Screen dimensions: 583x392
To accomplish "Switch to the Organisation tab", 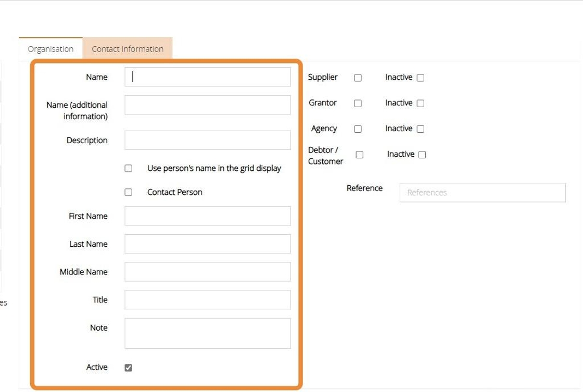I will click(x=50, y=49).
